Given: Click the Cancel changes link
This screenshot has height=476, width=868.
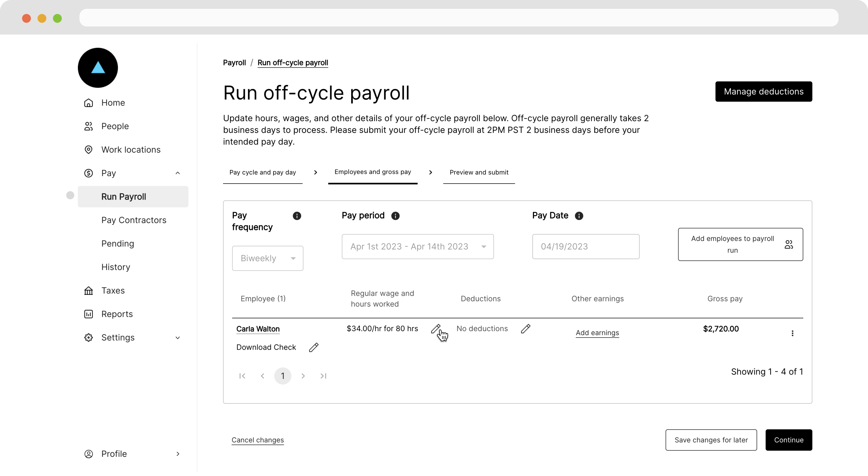Looking at the screenshot, I should [x=258, y=440].
